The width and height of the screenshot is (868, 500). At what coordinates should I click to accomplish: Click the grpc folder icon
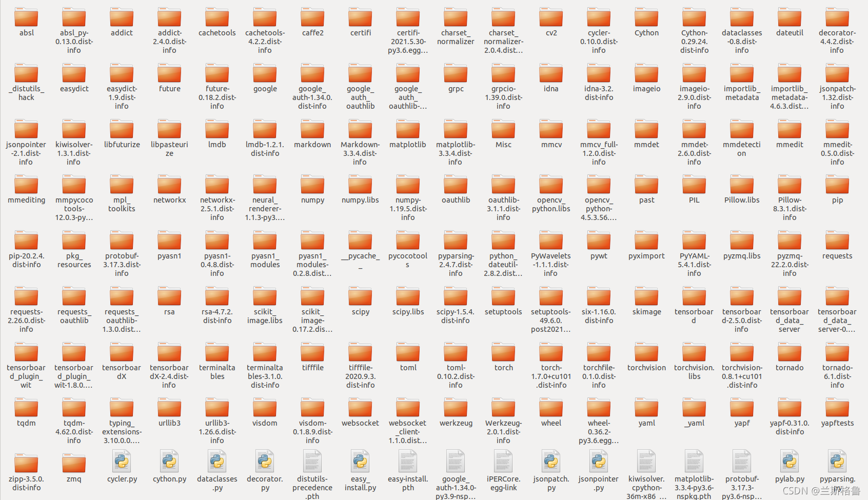(x=456, y=73)
